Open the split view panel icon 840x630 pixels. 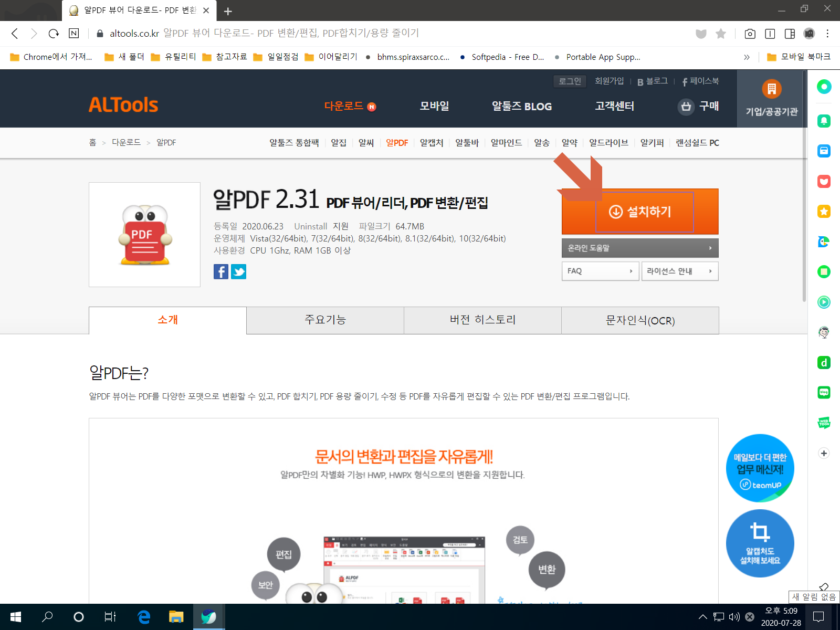pos(790,34)
